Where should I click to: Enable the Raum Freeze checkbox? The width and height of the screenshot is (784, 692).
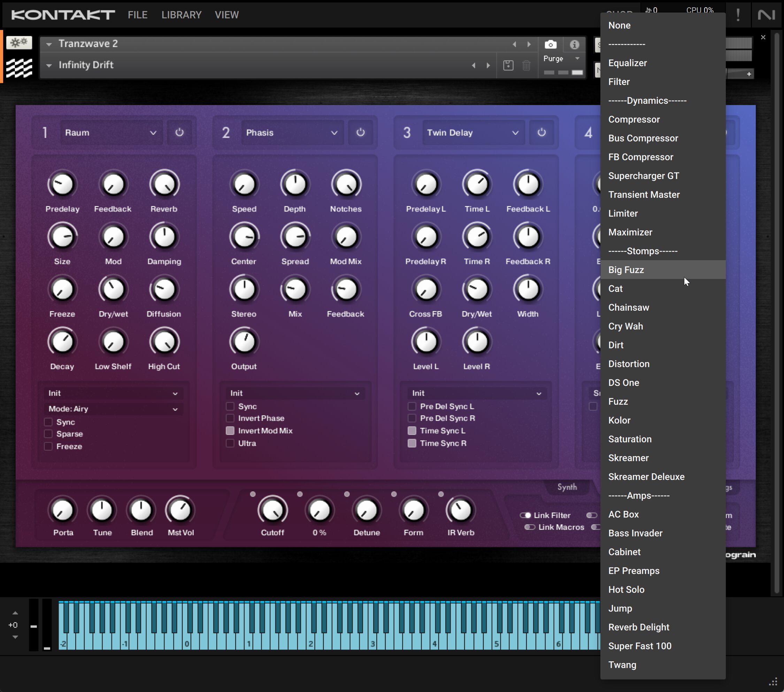(48, 446)
